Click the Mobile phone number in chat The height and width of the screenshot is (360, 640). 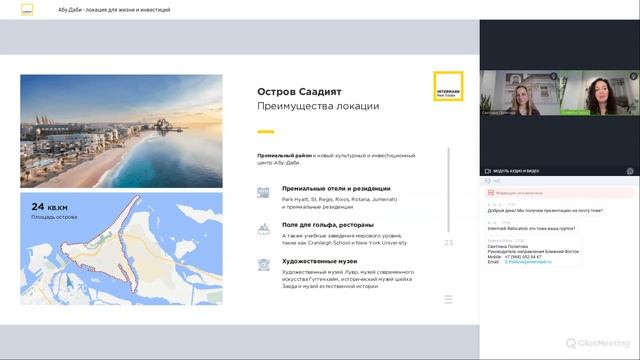point(523,257)
